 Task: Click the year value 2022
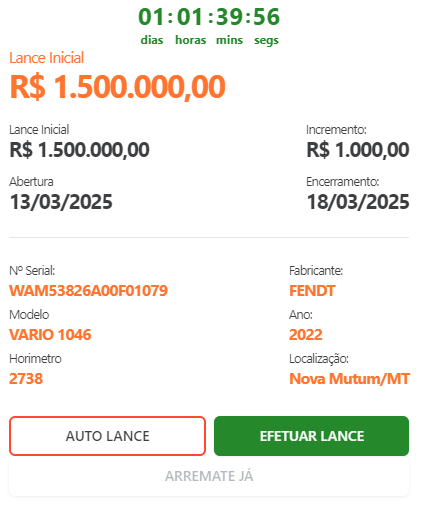(x=306, y=334)
